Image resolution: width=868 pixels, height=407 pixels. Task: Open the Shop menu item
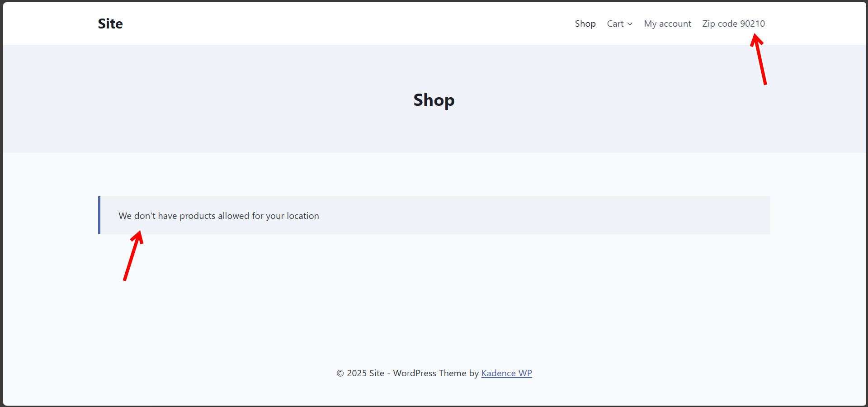coord(585,24)
